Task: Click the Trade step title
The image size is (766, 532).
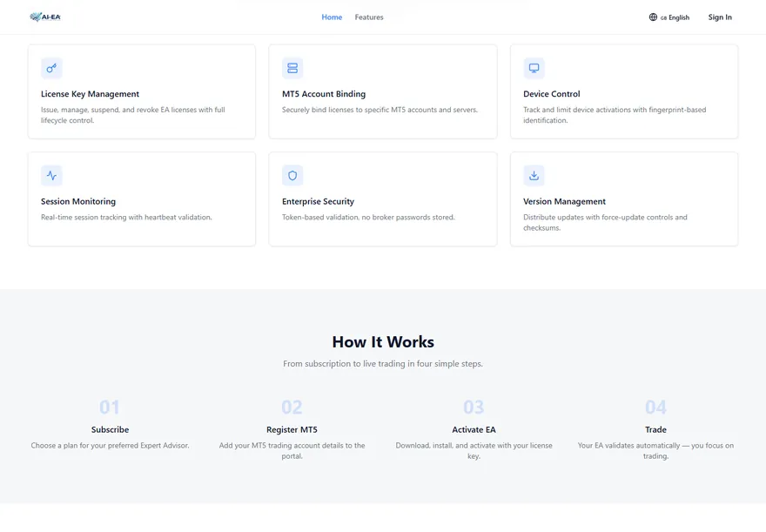Action: pyautogui.click(x=655, y=430)
